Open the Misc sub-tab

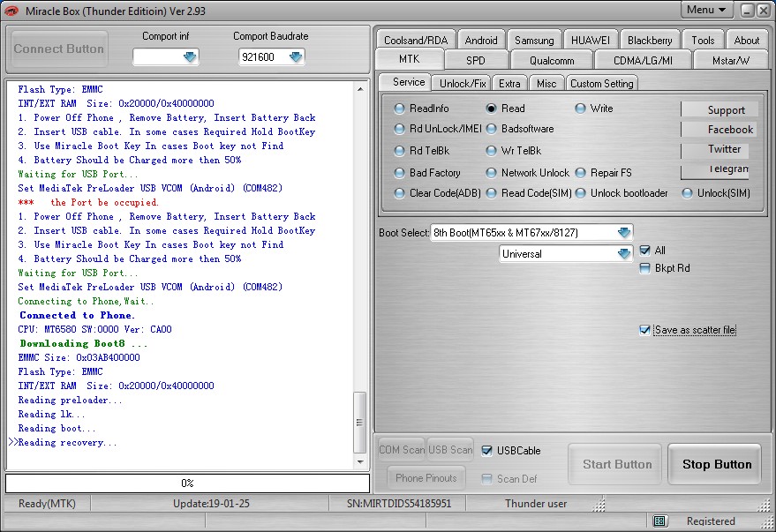pyautogui.click(x=546, y=83)
